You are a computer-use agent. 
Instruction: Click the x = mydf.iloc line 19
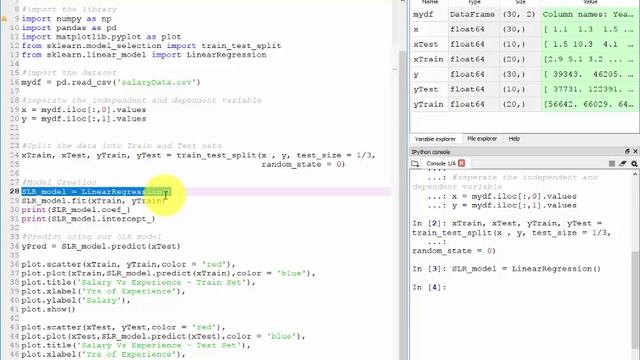point(84,110)
